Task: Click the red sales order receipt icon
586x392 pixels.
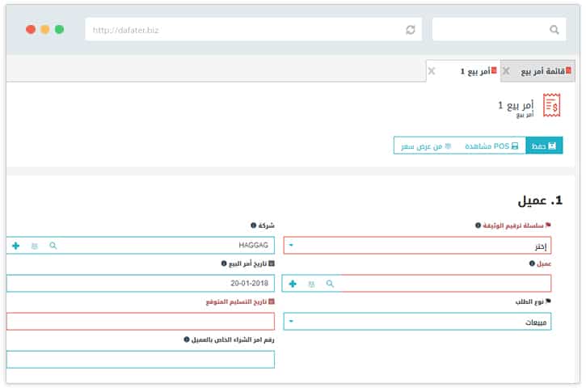Action: 552,106
